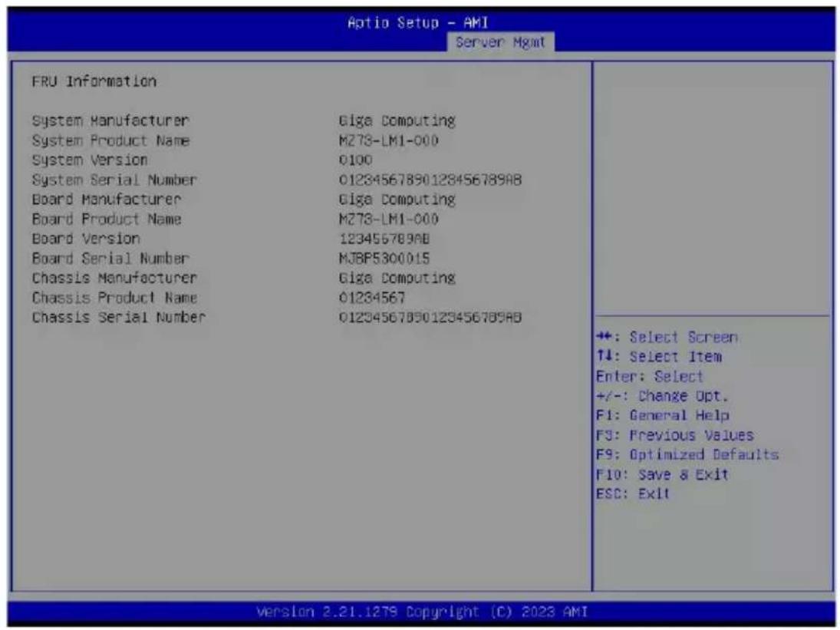
Task: Click the Board Product Name label
Action: pos(107,219)
